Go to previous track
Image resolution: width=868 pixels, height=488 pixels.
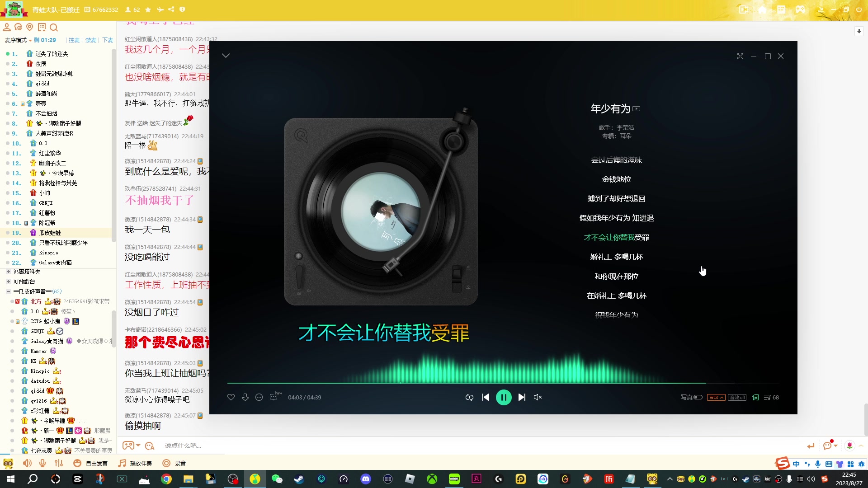click(486, 397)
